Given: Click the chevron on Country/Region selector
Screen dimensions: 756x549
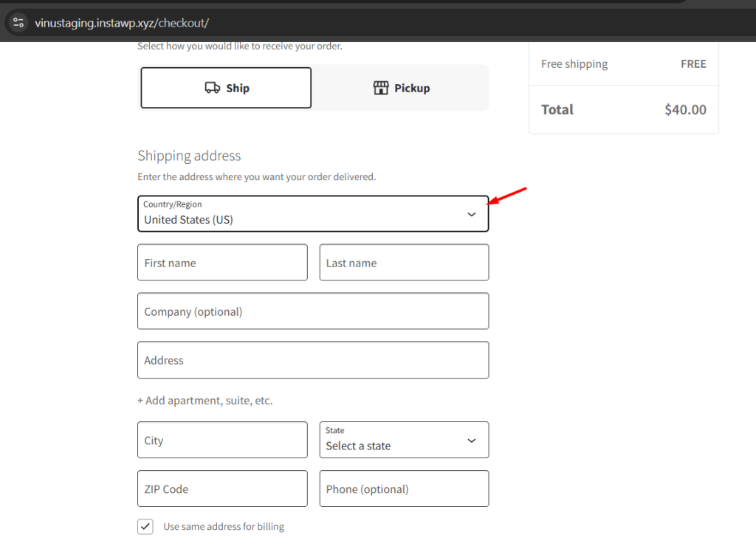Looking at the screenshot, I should pos(472,214).
